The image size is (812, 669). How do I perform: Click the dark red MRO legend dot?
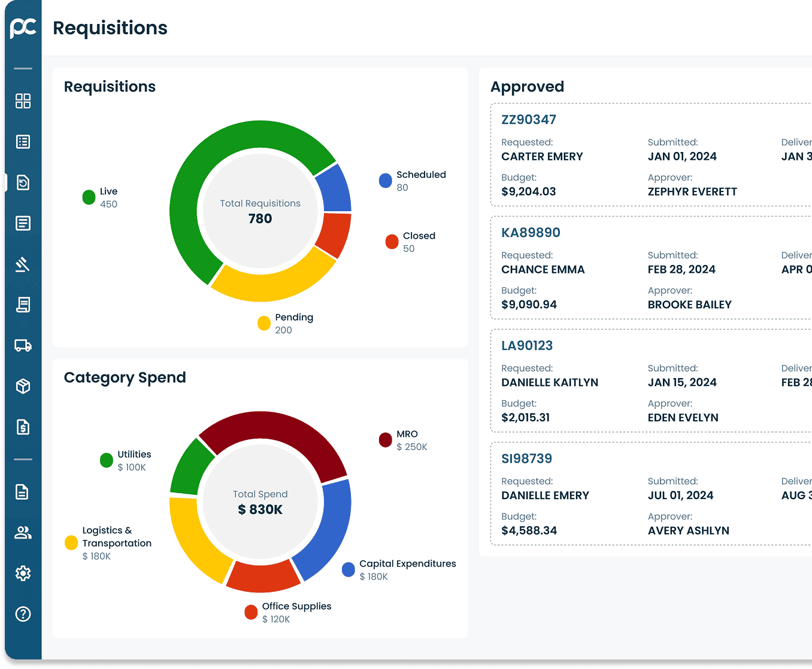(385, 440)
